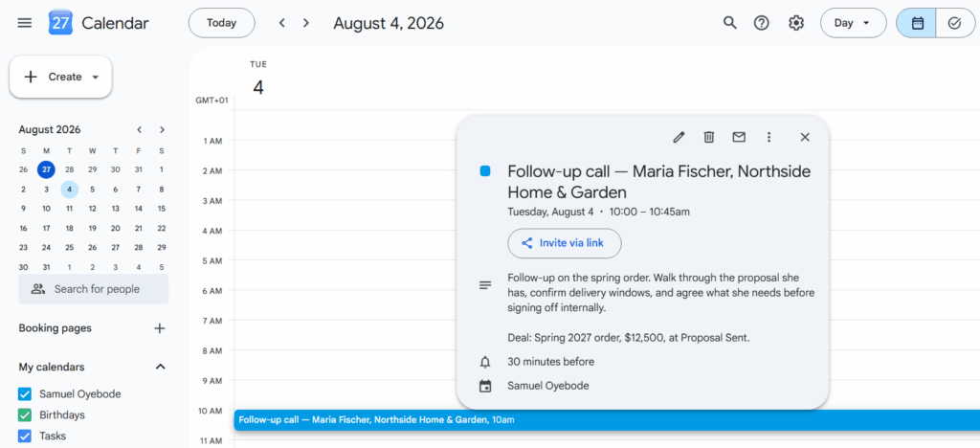Click the GMT+01 timezone label
980x448 pixels.
click(212, 101)
